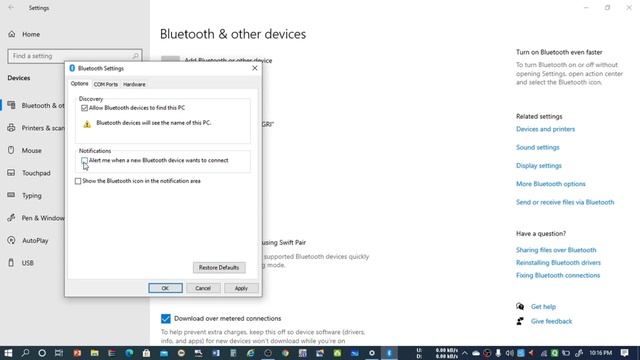The height and width of the screenshot is (360, 640).
Task: Open the volume speaker tray icon
Action: coord(509,353)
